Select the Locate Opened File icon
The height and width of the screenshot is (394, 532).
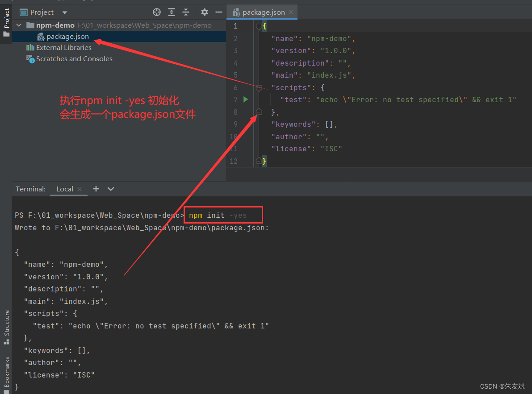tap(156, 12)
